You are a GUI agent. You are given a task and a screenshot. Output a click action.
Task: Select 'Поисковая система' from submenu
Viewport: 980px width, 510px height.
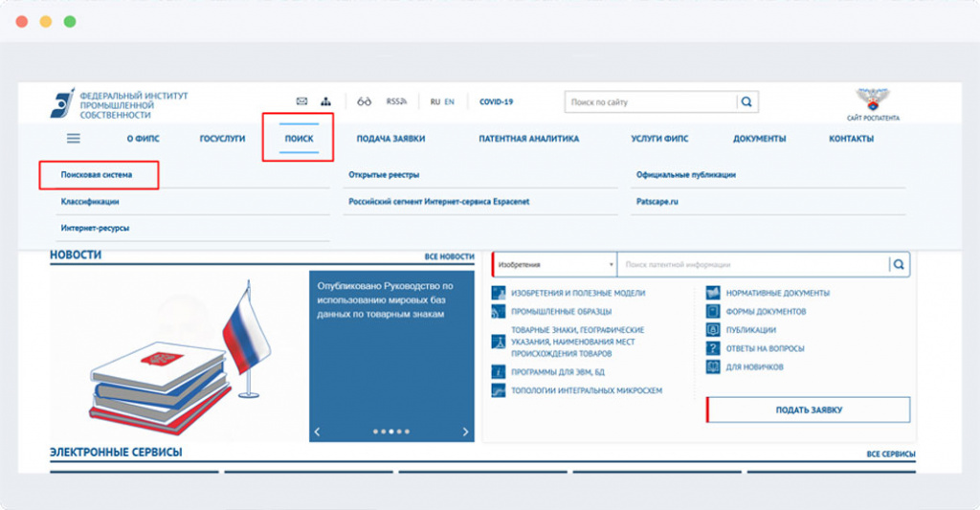pos(97,175)
